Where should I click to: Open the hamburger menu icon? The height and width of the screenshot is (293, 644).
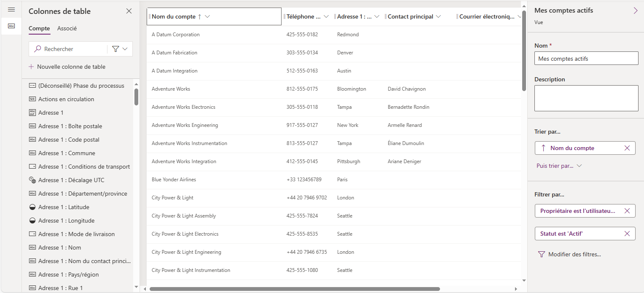pyautogui.click(x=11, y=10)
